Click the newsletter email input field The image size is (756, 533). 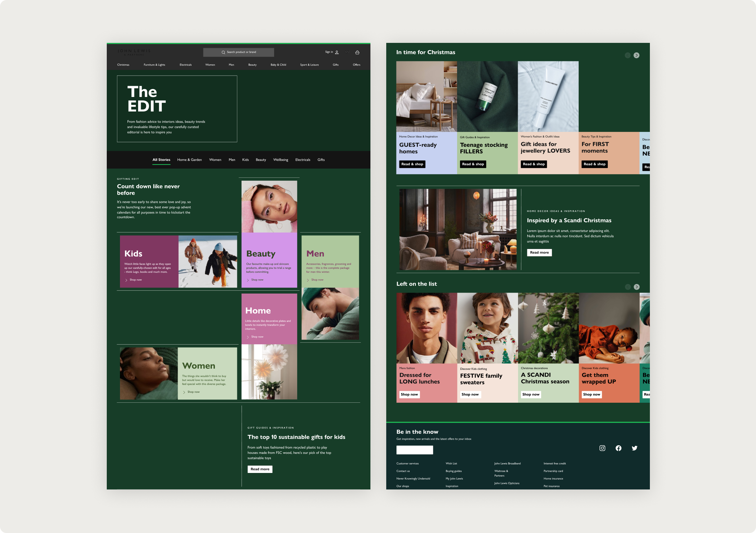pos(415,450)
